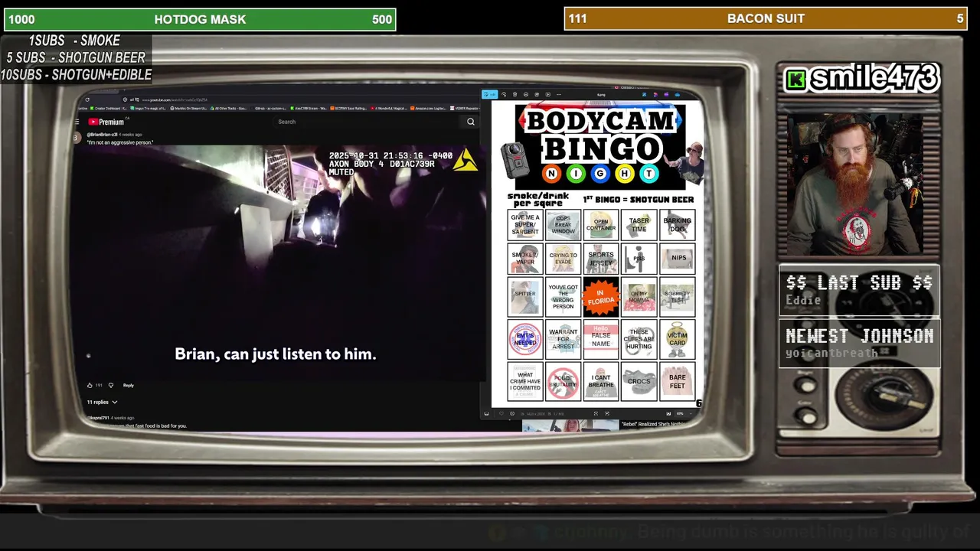Click the Axon yellow triangle logo on bodycam video
980x551 pixels.
point(465,159)
